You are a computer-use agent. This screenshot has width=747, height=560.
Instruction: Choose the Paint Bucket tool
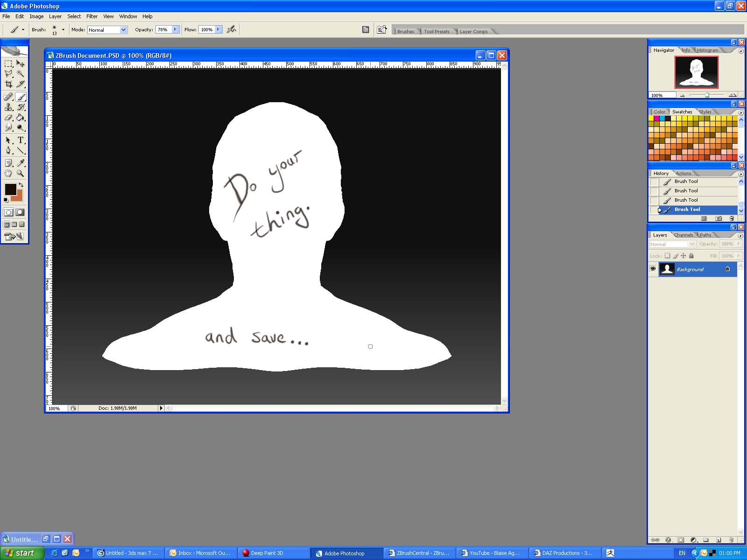tap(21, 118)
